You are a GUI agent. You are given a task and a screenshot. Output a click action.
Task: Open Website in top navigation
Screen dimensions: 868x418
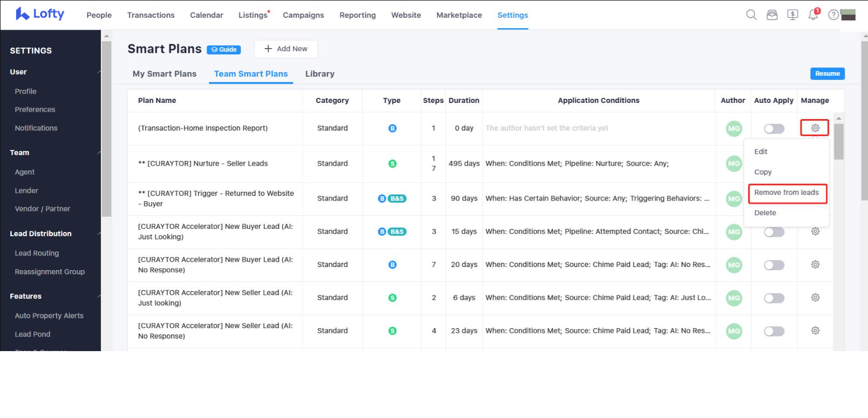click(x=406, y=15)
